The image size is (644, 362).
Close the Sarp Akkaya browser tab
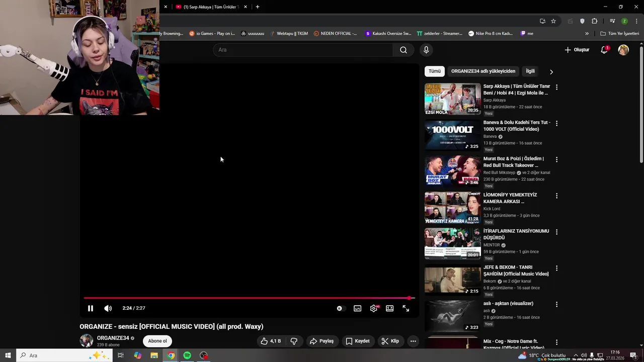[x=246, y=7]
